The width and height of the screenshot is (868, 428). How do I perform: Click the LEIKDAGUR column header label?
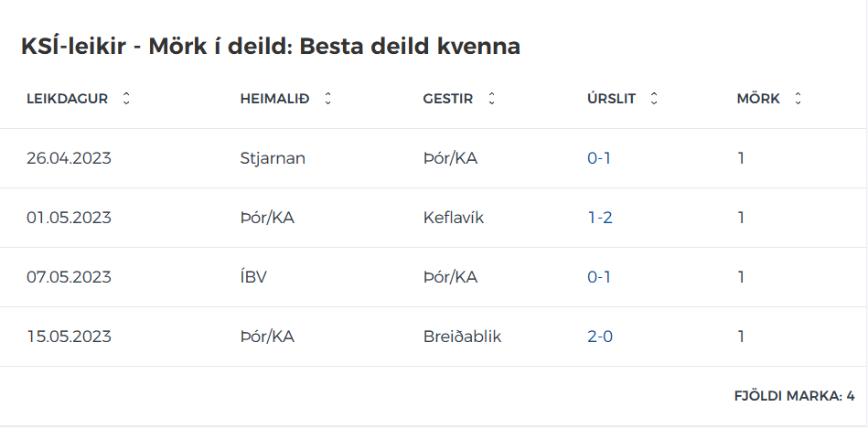(x=67, y=99)
